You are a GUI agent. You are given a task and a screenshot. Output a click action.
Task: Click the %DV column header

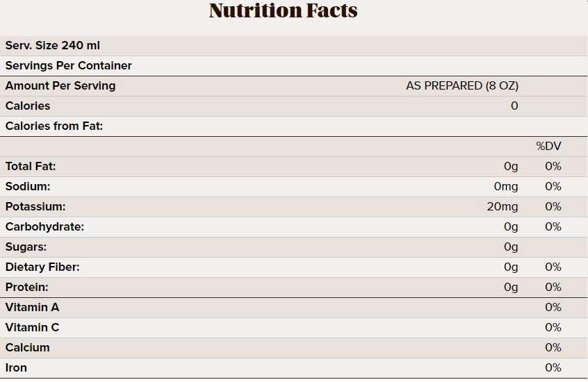pyautogui.click(x=548, y=147)
